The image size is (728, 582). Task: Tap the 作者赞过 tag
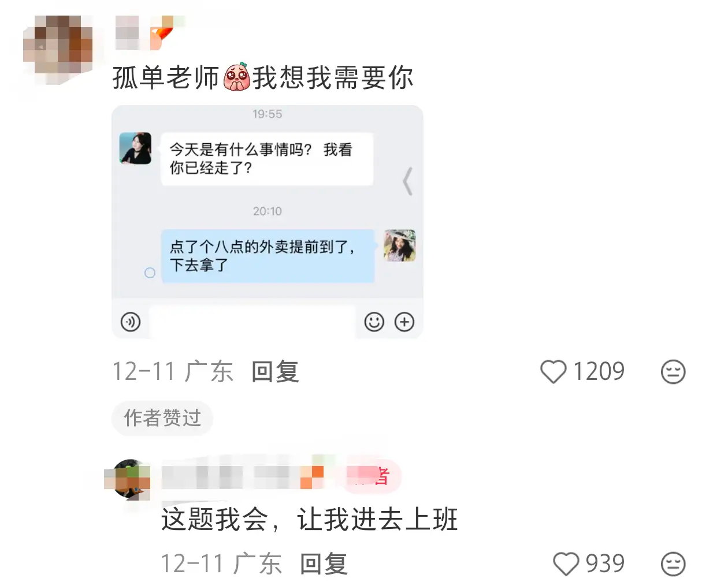[162, 417]
